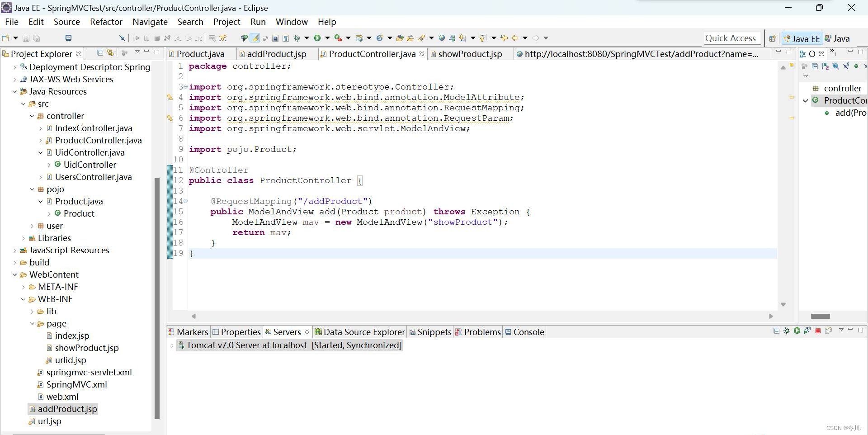This screenshot has height=435, width=868.
Task: Click the Back navigation arrow icon
Action: 514,38
